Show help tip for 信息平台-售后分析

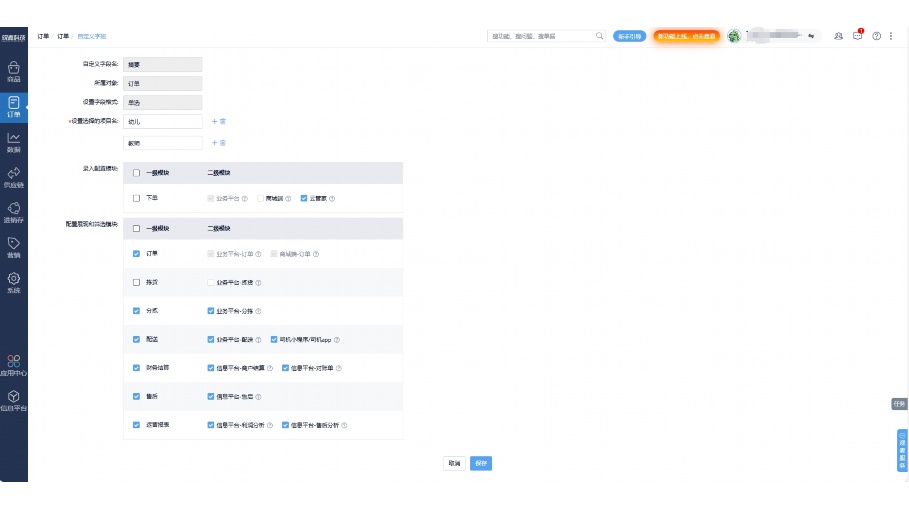tap(344, 426)
